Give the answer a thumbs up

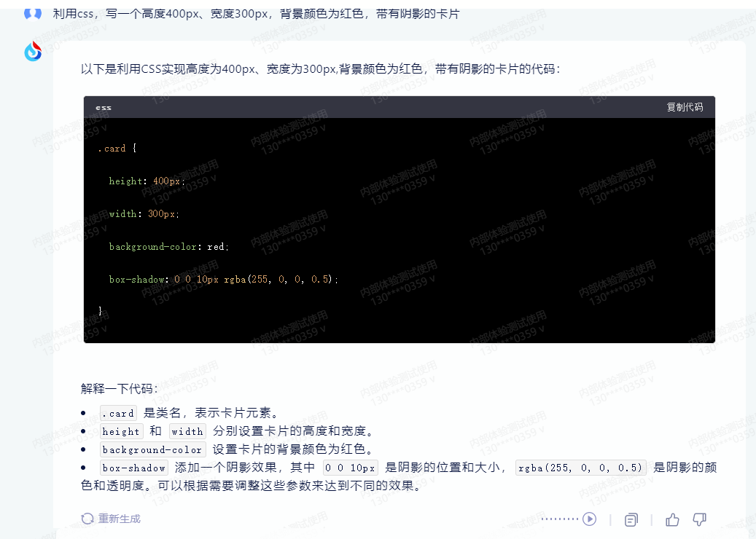pos(672,519)
